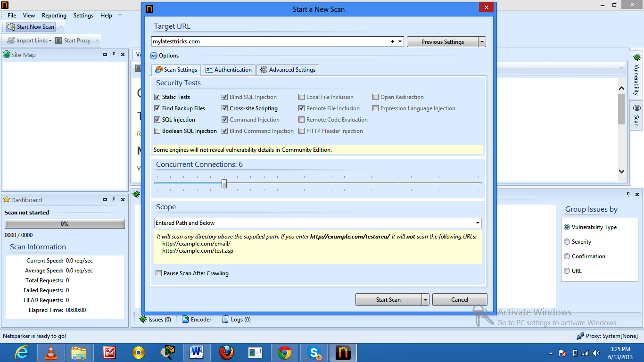Toggle Remote File Inclusion checkbox

click(302, 108)
